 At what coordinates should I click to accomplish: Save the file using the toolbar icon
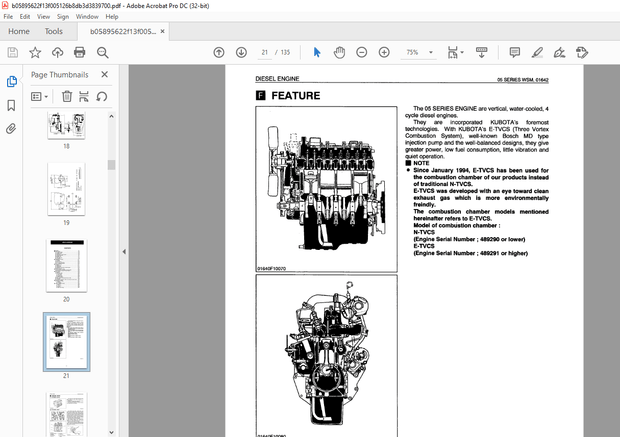tap(13, 52)
